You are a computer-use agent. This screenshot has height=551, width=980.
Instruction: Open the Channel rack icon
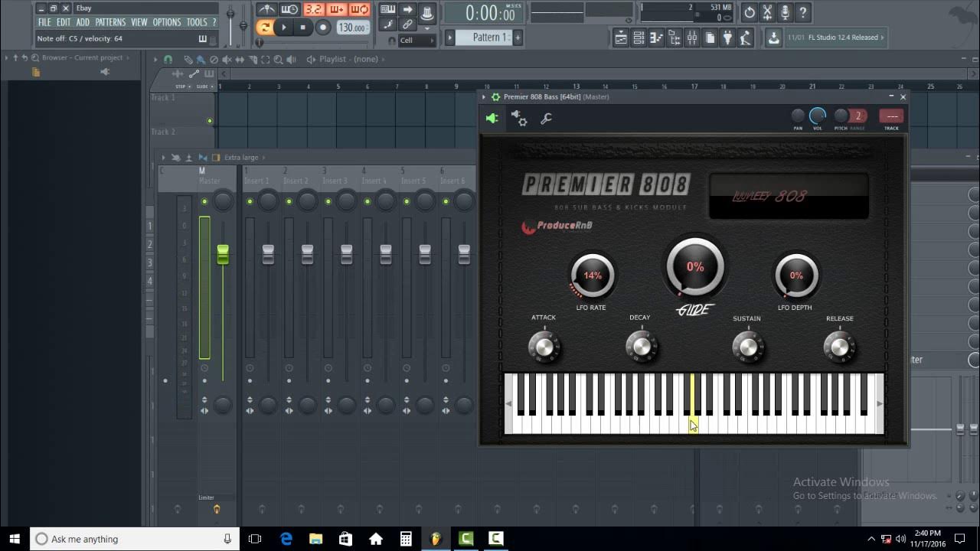639,37
